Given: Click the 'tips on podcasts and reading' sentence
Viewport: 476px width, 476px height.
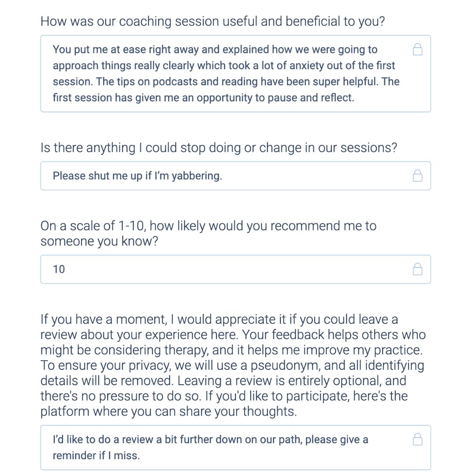Looking at the screenshot, I should [238, 82].
